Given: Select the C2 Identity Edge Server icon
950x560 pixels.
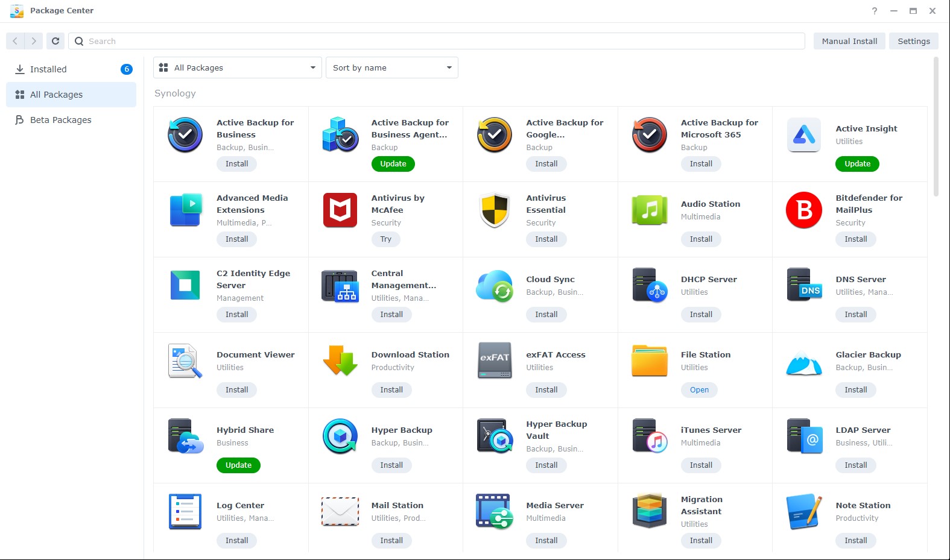Looking at the screenshot, I should click(x=185, y=285).
